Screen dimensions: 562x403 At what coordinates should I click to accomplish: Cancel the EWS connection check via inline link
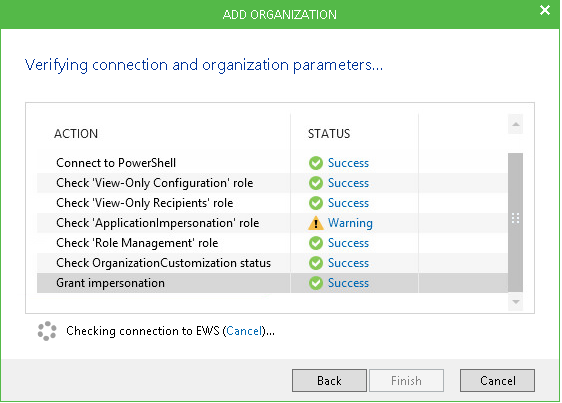point(244,331)
